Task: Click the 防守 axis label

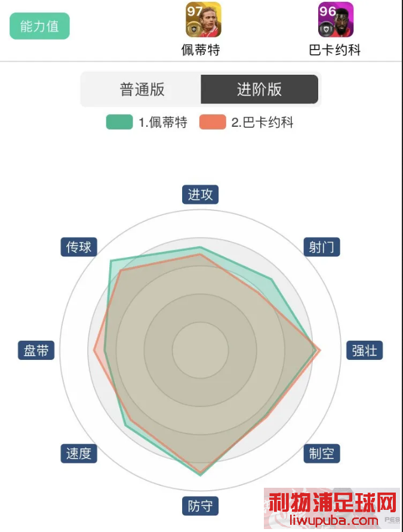Action: (x=201, y=506)
